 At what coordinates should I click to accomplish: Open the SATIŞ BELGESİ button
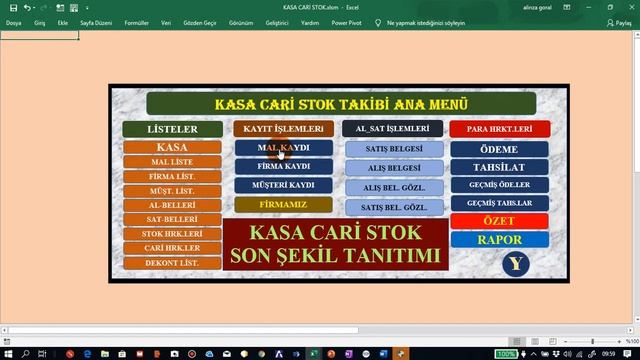click(x=394, y=149)
